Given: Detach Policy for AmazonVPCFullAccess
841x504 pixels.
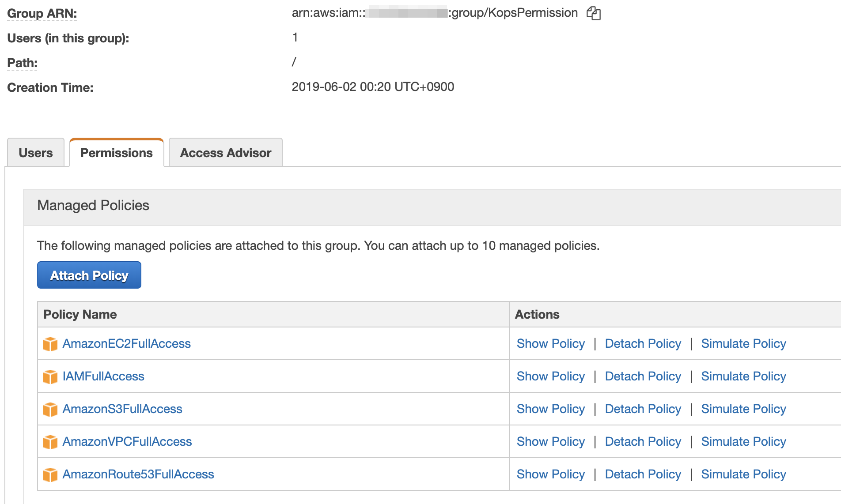Looking at the screenshot, I should [x=643, y=442].
